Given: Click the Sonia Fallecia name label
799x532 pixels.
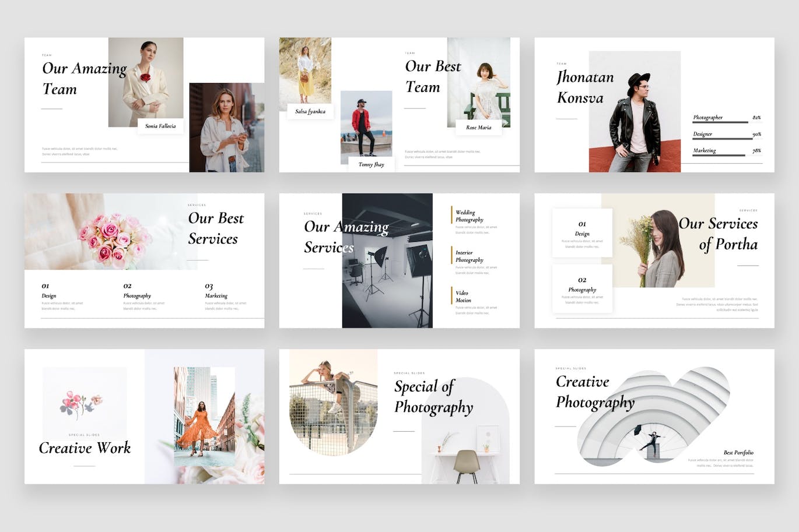Looking at the screenshot, I should click(160, 126).
